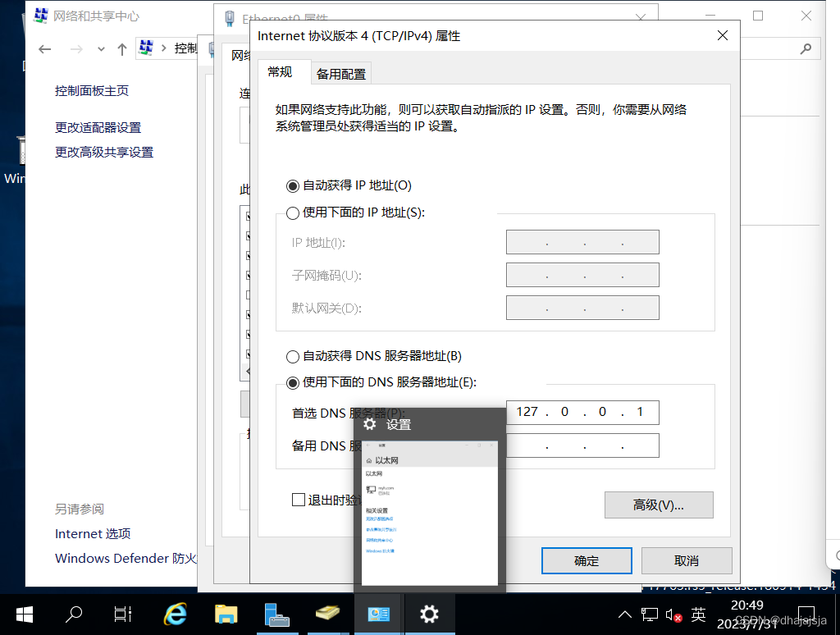Open the yellow stacked-files taskbar app
Image resolution: width=840 pixels, height=635 pixels.
pos(328,613)
